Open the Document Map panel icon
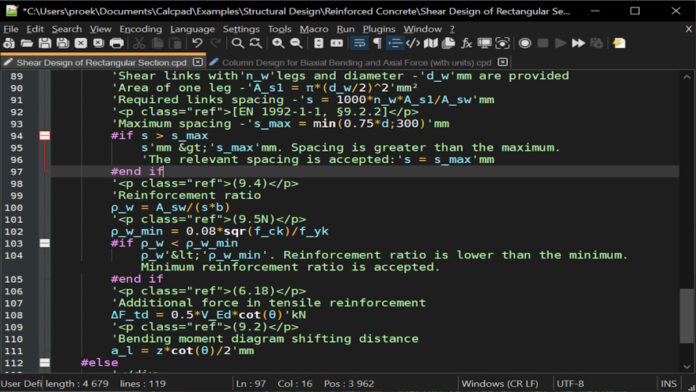 pyautogui.click(x=431, y=43)
